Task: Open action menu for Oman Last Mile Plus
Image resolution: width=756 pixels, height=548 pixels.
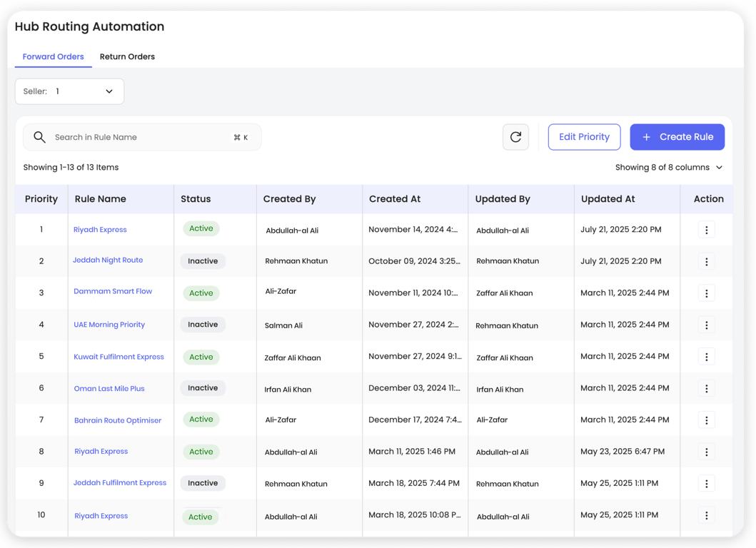Action: pyautogui.click(x=706, y=388)
